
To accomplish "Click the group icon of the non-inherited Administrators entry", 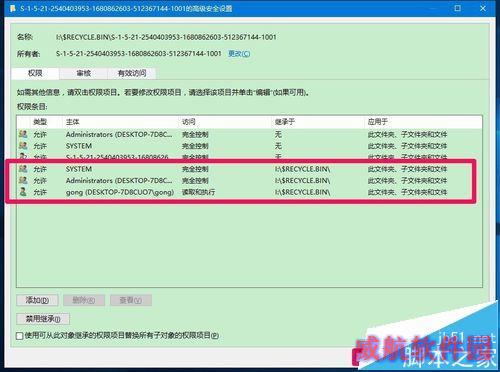I will (23, 134).
